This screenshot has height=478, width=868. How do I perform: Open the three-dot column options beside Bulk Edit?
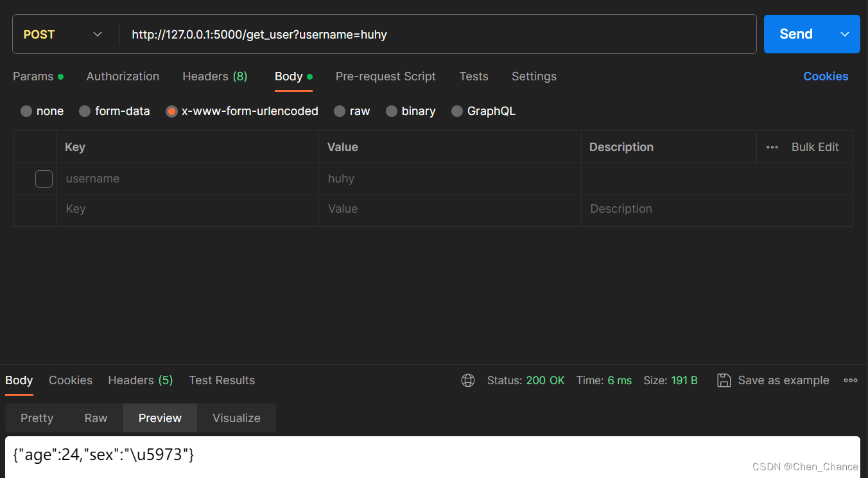click(x=772, y=147)
